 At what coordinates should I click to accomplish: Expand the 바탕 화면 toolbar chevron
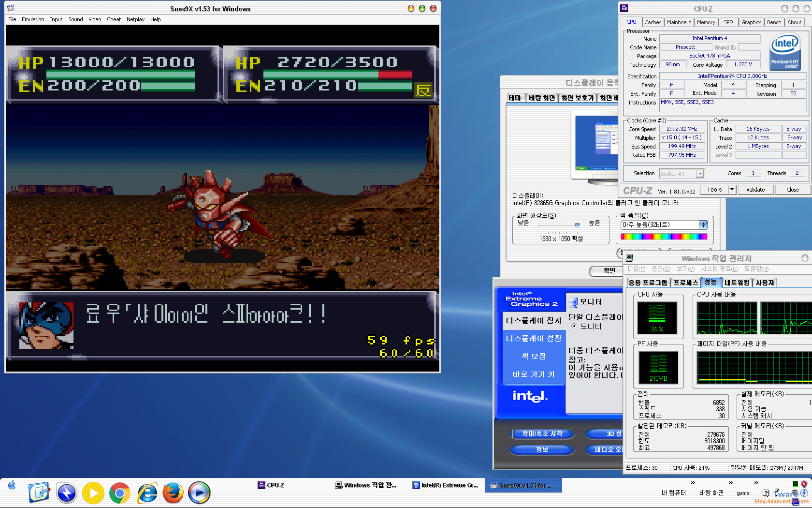coord(730,483)
